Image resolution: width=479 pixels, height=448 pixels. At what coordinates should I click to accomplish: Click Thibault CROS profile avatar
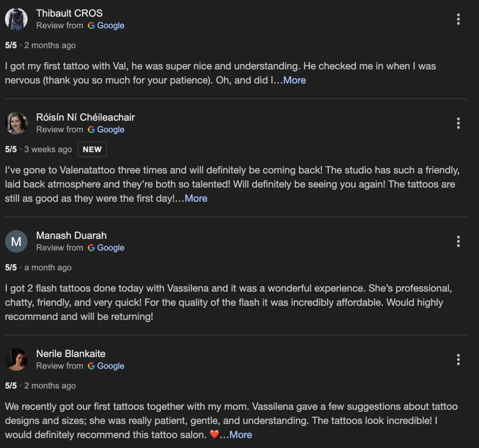tap(16, 19)
